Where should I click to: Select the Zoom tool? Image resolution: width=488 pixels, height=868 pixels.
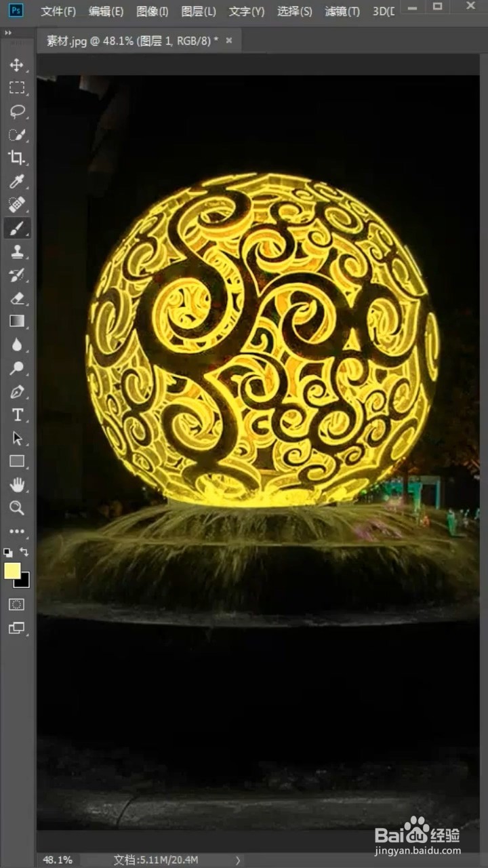click(17, 508)
